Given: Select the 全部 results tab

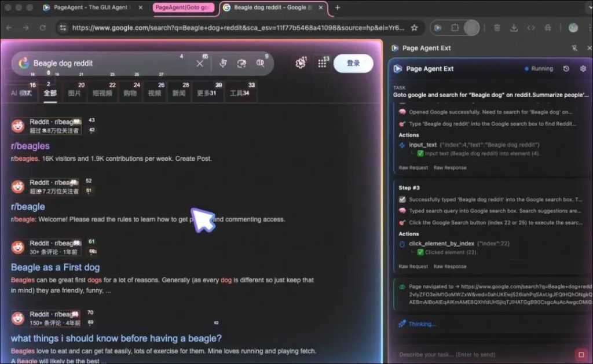Looking at the screenshot, I should 50,93.
